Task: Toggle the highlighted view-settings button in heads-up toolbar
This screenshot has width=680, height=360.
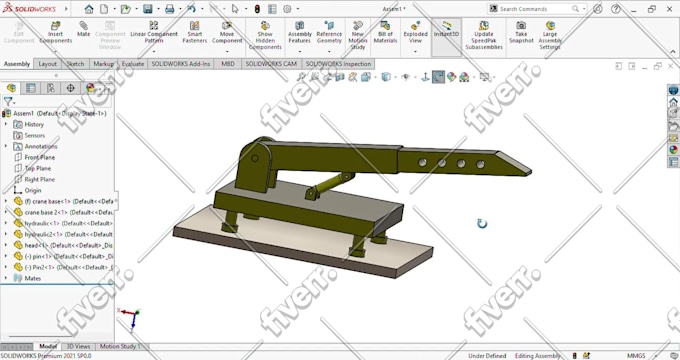Action: [438, 77]
